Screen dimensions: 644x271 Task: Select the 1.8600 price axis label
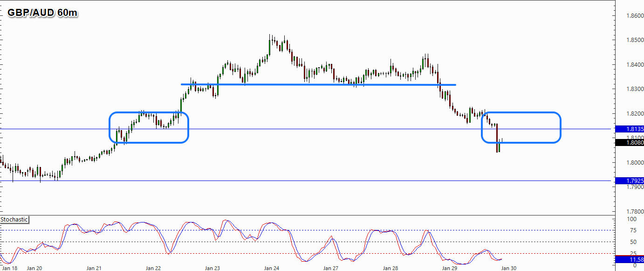(x=635, y=16)
